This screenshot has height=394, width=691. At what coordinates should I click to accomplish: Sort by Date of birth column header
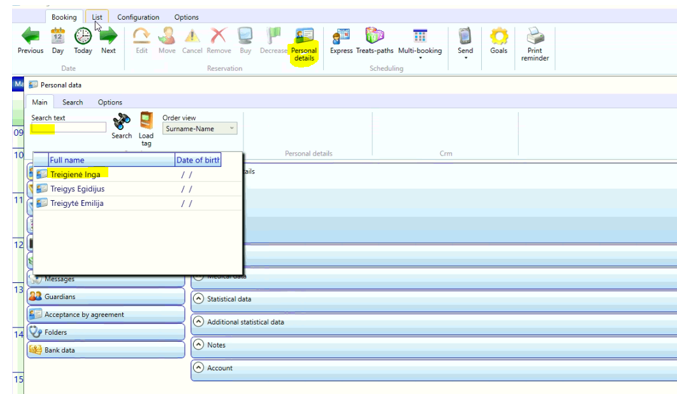198,160
